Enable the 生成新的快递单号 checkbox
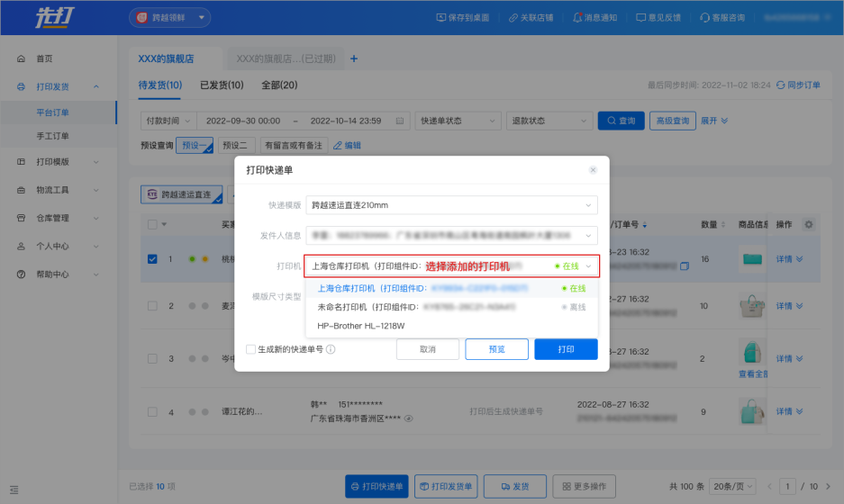Image resolution: width=844 pixels, height=504 pixels. click(x=251, y=349)
